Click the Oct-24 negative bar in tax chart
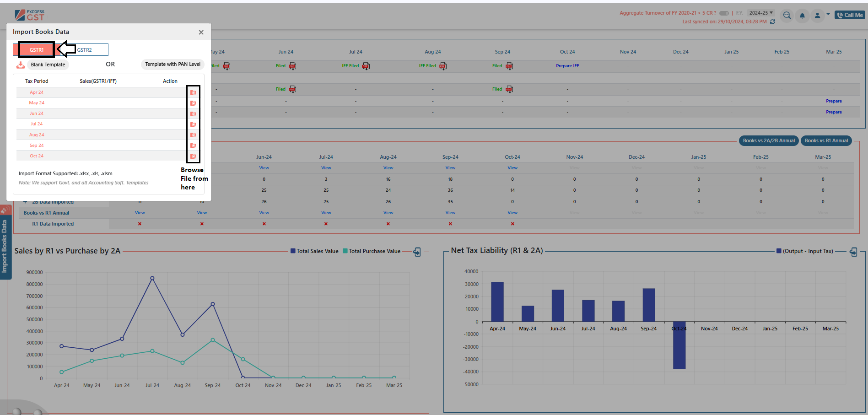Image resolution: width=868 pixels, height=415 pixels. (x=679, y=345)
